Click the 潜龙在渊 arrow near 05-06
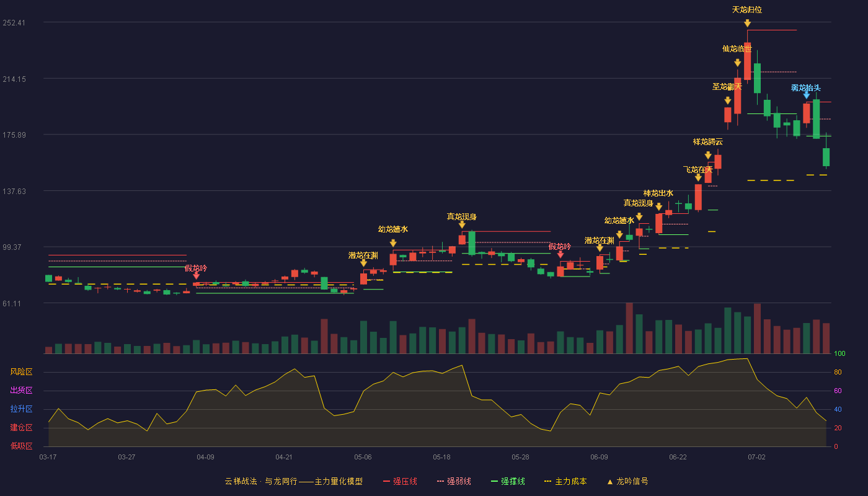 [x=363, y=263]
